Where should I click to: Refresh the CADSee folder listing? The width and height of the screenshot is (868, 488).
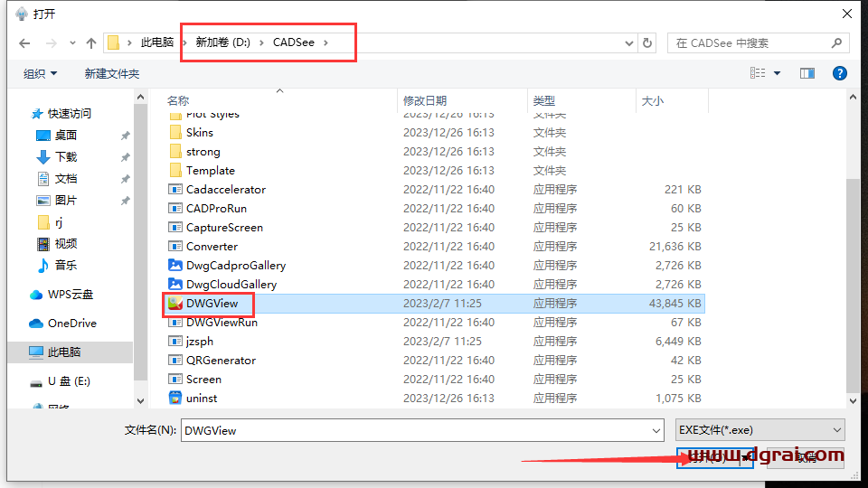[647, 43]
